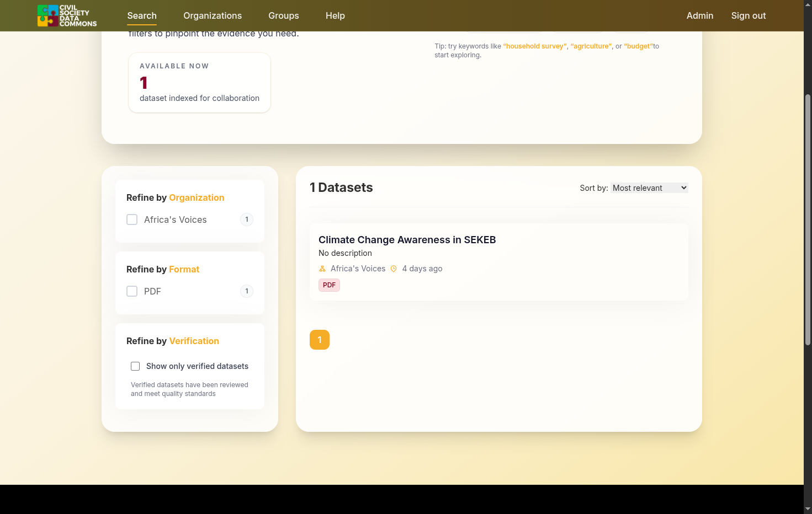Open the Admin link
The height and width of the screenshot is (514, 812).
click(x=700, y=15)
